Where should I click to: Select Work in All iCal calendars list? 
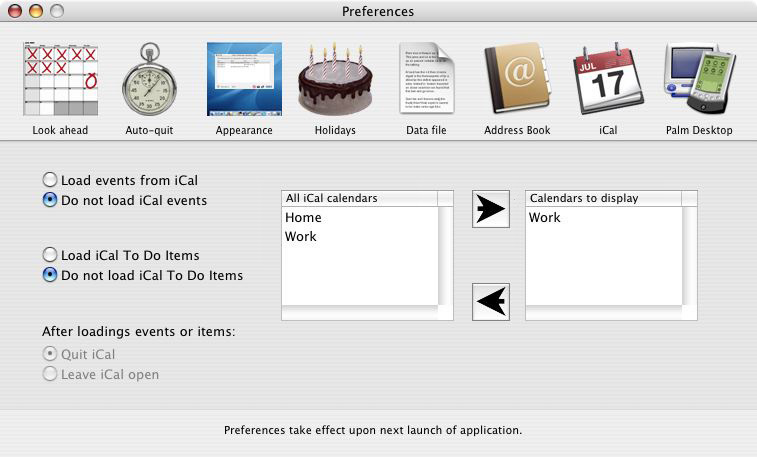pyautogui.click(x=301, y=236)
